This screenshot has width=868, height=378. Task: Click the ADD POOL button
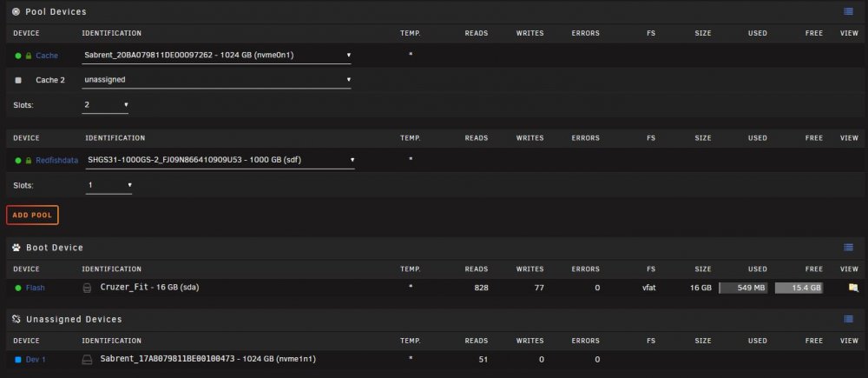32,215
